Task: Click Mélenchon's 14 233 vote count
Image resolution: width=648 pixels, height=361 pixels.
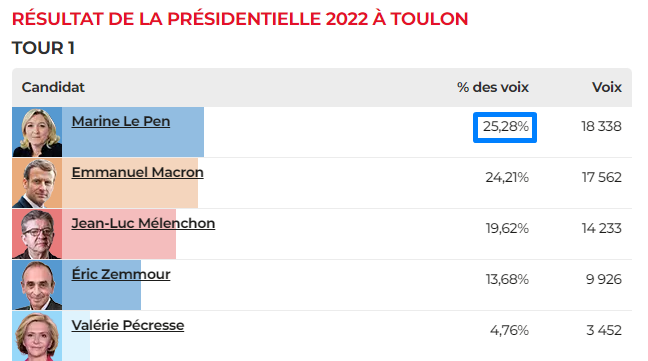Action: pos(602,228)
